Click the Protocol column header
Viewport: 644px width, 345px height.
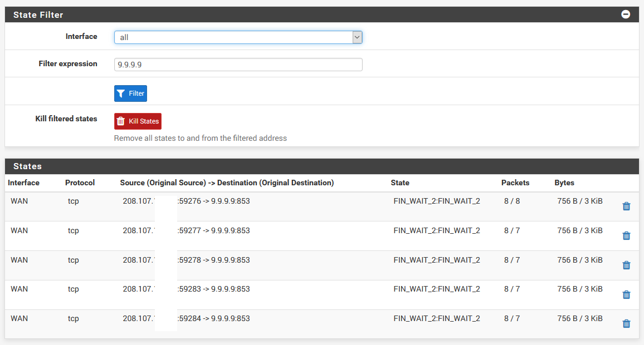point(80,183)
